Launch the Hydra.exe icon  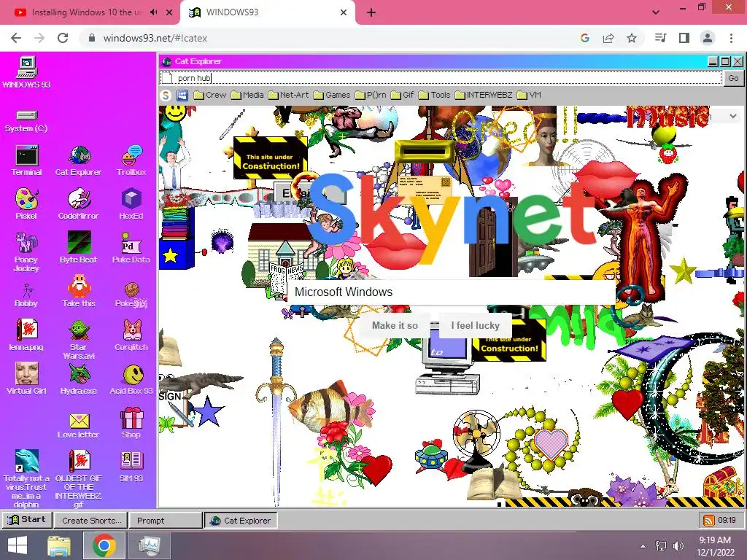pyautogui.click(x=79, y=379)
